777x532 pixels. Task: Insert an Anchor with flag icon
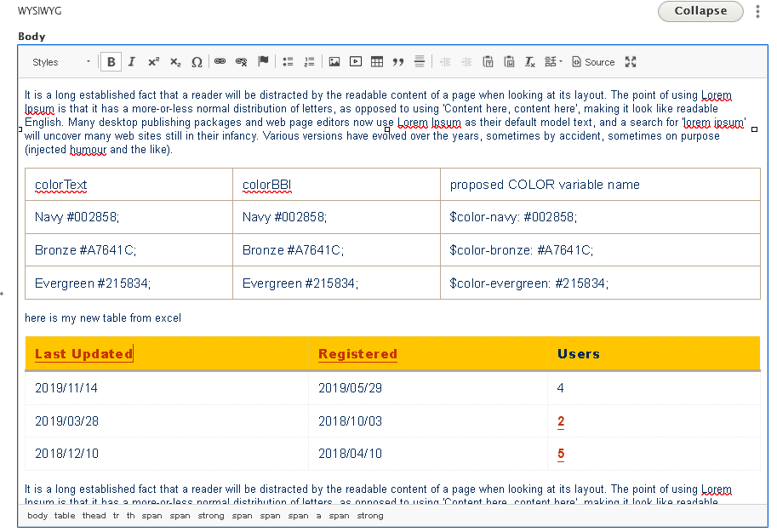[263, 61]
